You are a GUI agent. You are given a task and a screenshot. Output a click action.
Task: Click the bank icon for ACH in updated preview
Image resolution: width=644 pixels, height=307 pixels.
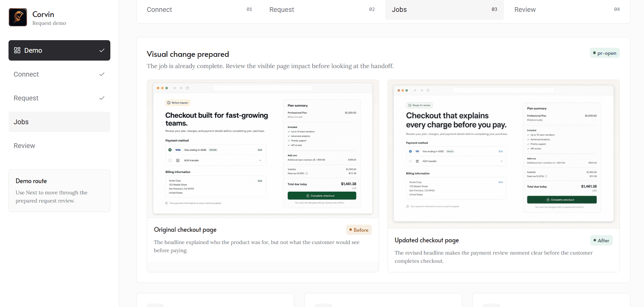pyautogui.click(x=417, y=161)
